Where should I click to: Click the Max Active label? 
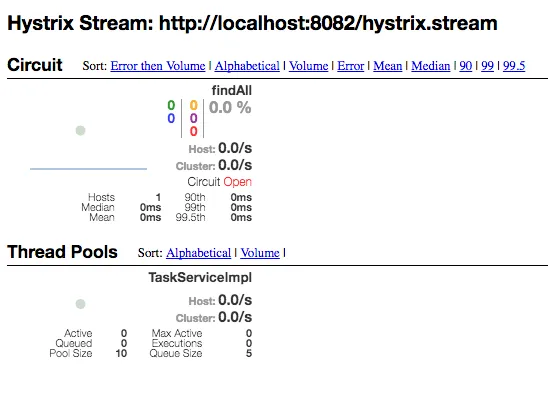click(177, 333)
